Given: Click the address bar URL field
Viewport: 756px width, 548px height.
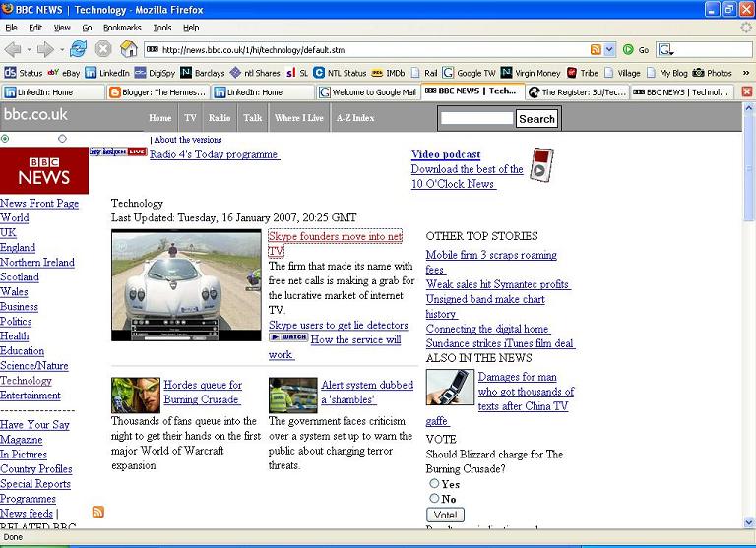Looking at the screenshot, I should click(x=366, y=49).
